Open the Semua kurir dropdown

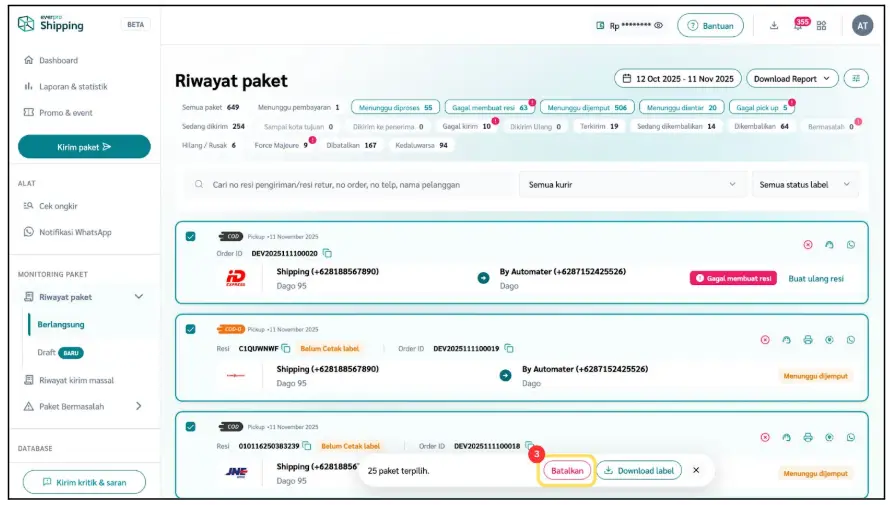(x=632, y=184)
